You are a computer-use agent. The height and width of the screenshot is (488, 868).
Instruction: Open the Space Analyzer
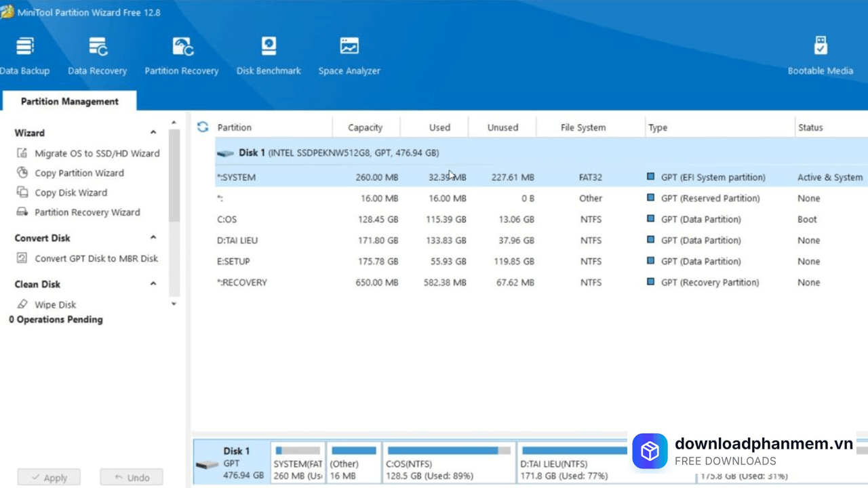(x=349, y=54)
